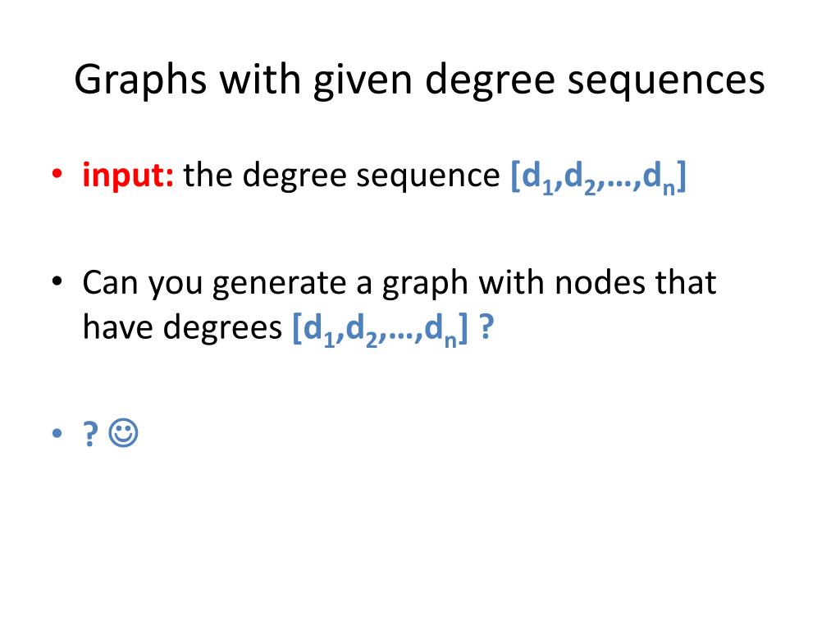The width and height of the screenshot is (840, 630).
Task: Click the red 'input:' label
Action: point(128,176)
